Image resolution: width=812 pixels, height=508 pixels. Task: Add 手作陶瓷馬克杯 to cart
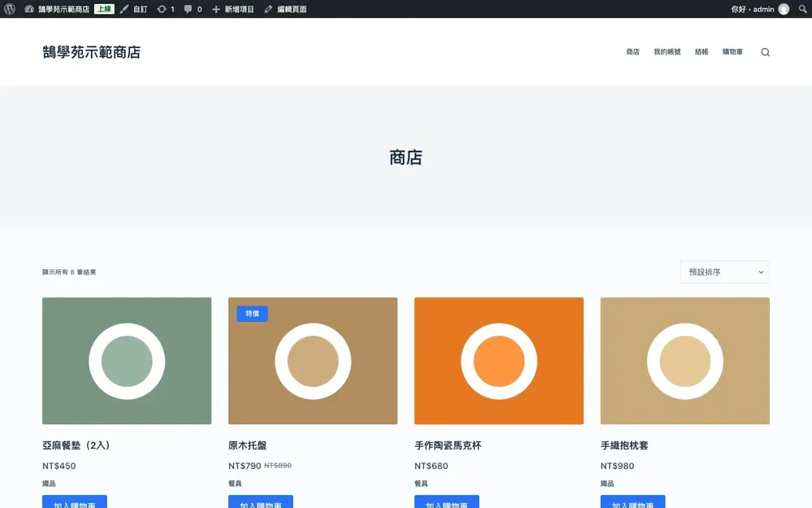(447, 501)
